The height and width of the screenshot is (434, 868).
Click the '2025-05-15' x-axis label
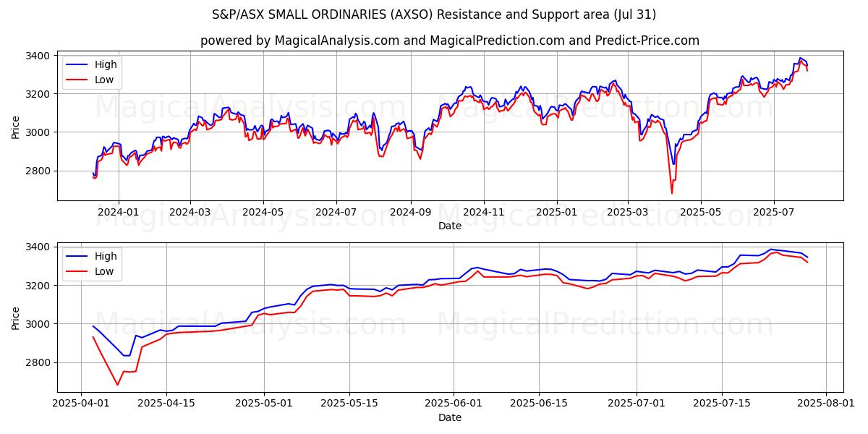pos(349,404)
